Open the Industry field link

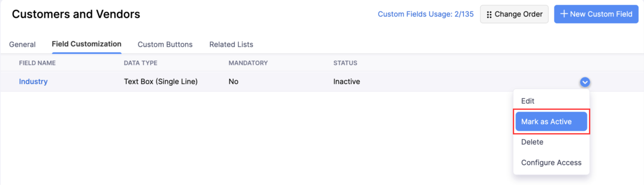(33, 81)
